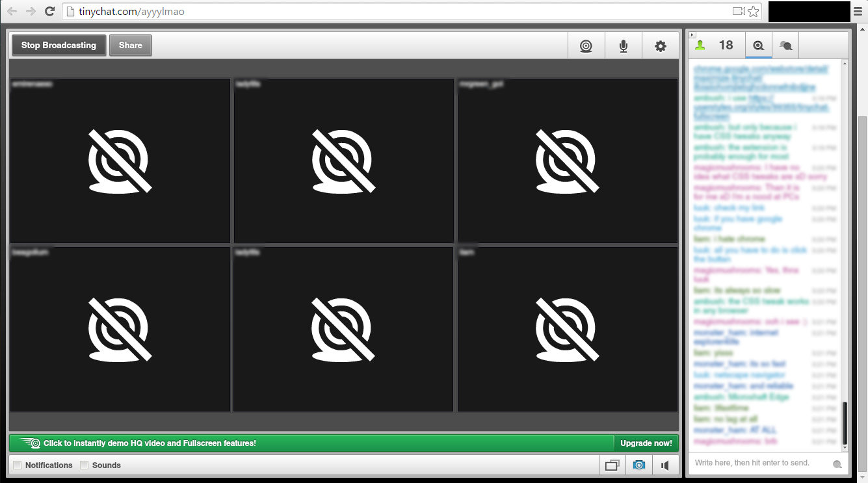
Task: Open the webcam settings icon in the toolbar
Action: point(586,46)
